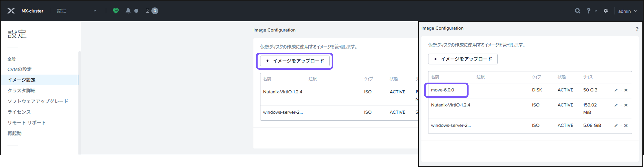Expand the help question mark menu

tap(591, 11)
